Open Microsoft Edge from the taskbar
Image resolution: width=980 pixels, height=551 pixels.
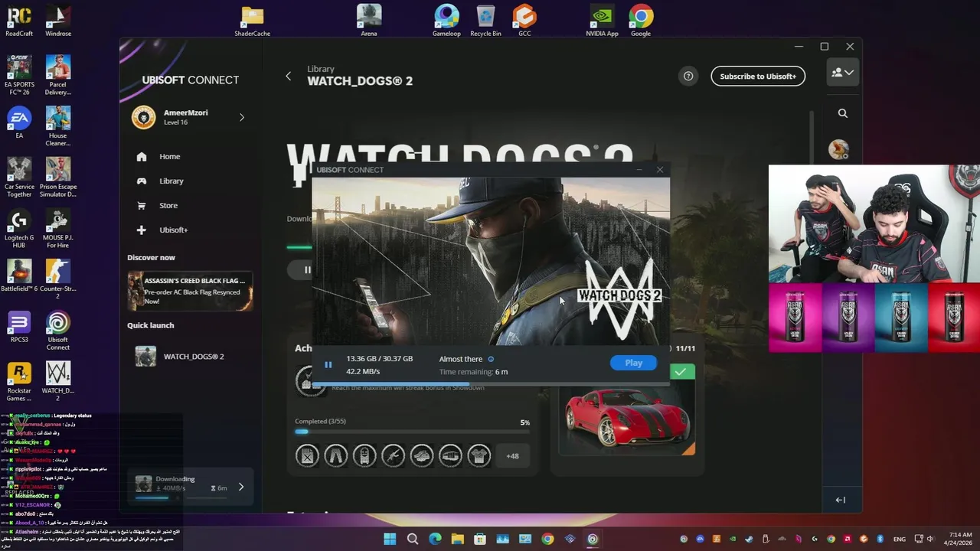[x=435, y=539]
